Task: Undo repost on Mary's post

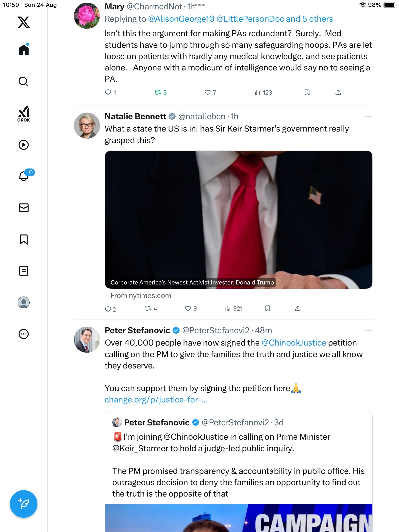Action: [x=158, y=92]
